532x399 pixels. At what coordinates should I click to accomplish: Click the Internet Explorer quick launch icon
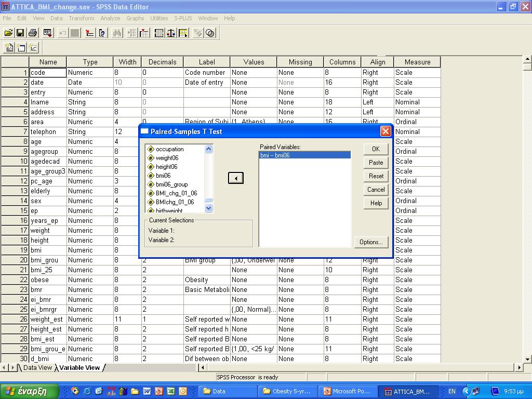[x=87, y=391]
